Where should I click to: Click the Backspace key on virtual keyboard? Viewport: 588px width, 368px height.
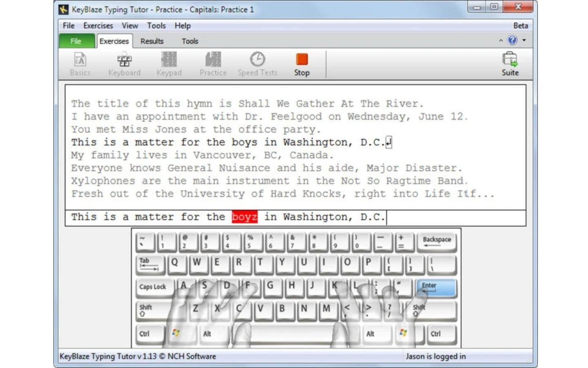(x=437, y=242)
